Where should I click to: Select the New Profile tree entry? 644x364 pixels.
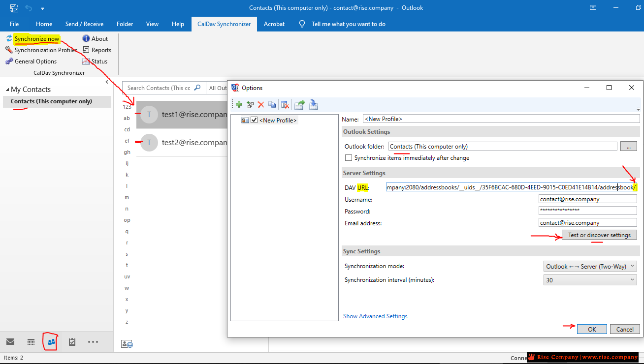(x=278, y=120)
